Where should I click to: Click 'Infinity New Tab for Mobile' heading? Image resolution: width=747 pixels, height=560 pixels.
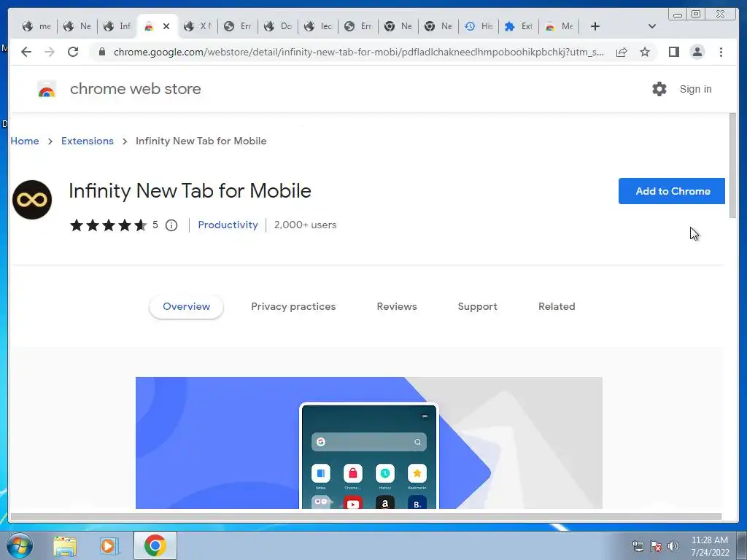[190, 191]
